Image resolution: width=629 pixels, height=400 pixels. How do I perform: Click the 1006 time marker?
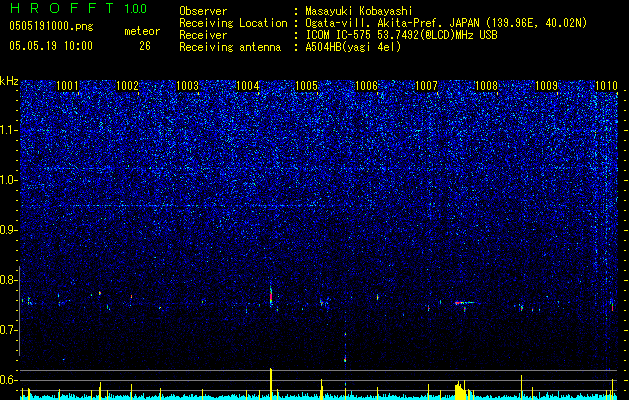366,85
